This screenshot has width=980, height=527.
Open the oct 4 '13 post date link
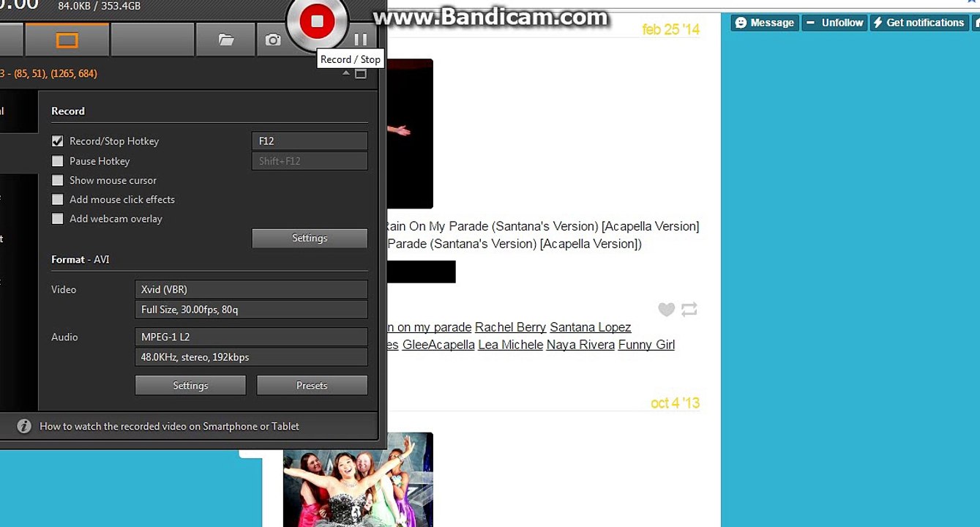(x=675, y=403)
